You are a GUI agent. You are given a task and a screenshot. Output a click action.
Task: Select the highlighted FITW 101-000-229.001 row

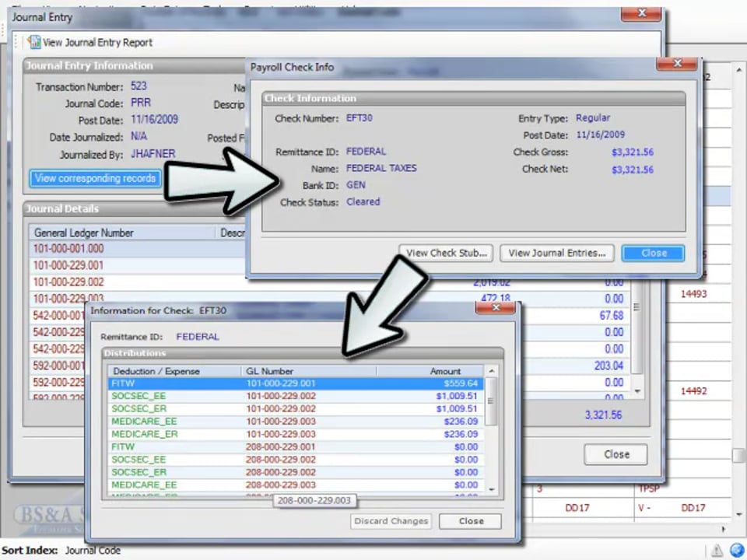pyautogui.click(x=296, y=383)
